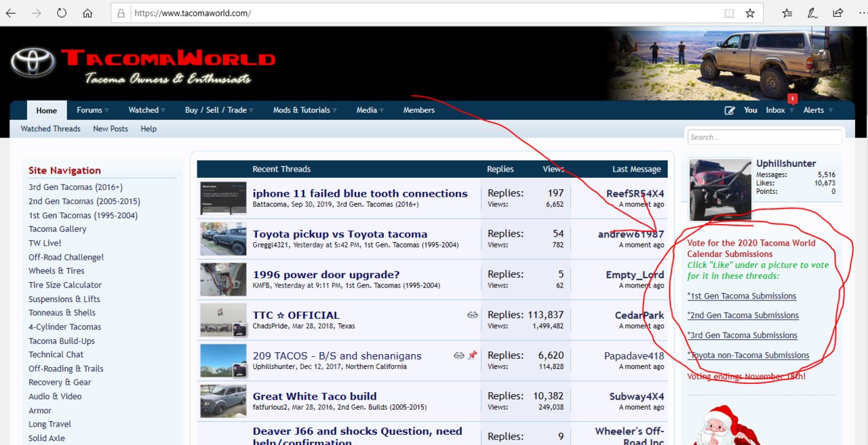The width and height of the screenshot is (868, 445).
Task: Open the browser home page icon
Action: pos(87,13)
